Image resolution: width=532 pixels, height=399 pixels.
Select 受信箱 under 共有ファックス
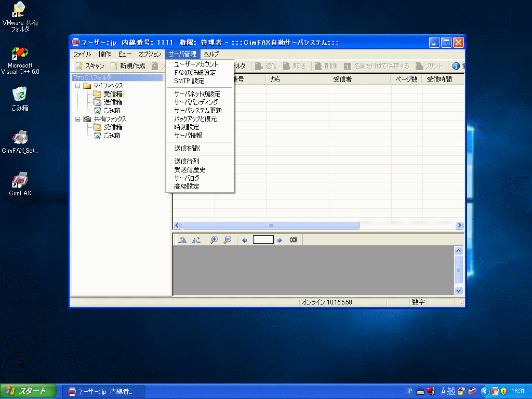coord(113,127)
